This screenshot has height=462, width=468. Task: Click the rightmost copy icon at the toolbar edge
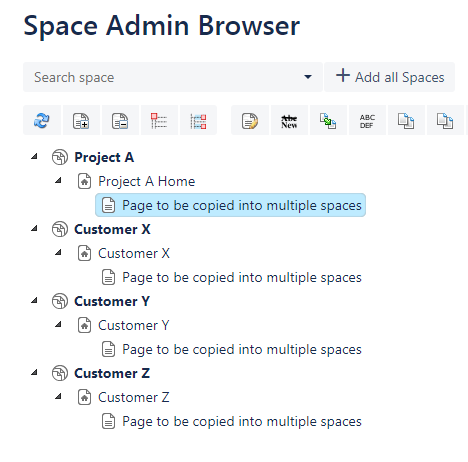(x=445, y=120)
